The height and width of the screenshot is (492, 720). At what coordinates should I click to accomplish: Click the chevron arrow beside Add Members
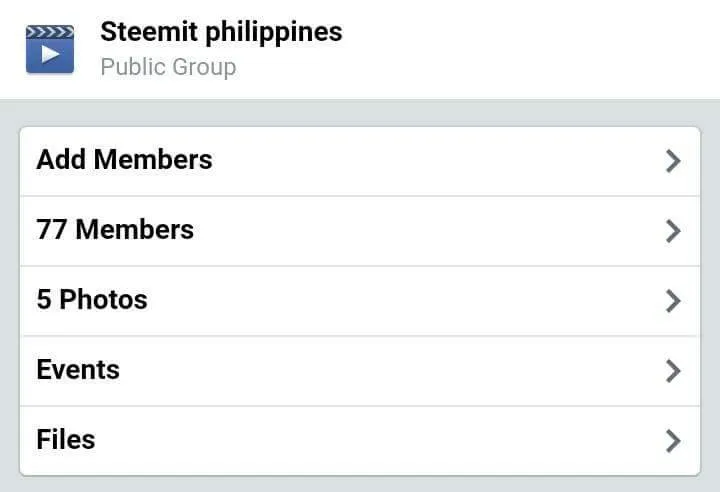point(673,161)
